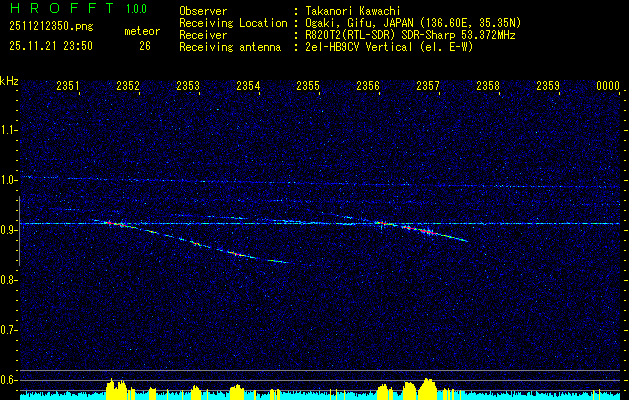
Task: Select the version number 1.0.0
Action: pos(136,9)
